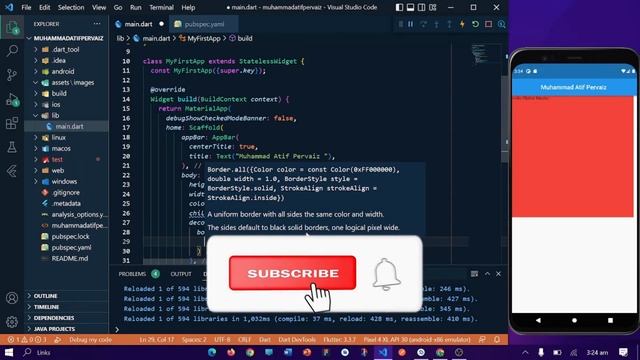This screenshot has height=360, width=640.
Task: Click the Hot Restart green icon
Action: tap(475, 24)
